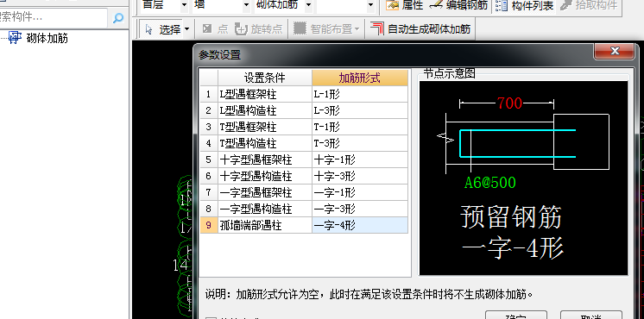Select the 点 point placement tool
The height and width of the screenshot is (319, 644).
[x=215, y=29]
